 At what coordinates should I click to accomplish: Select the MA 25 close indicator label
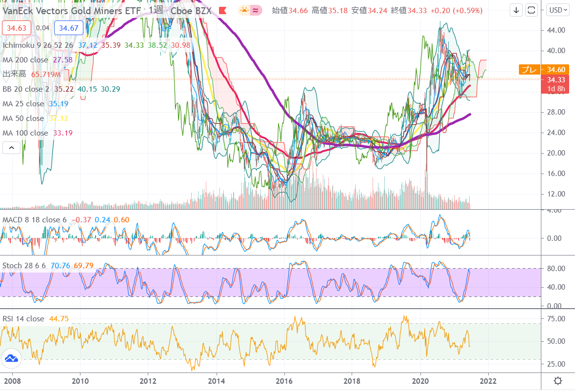point(23,104)
